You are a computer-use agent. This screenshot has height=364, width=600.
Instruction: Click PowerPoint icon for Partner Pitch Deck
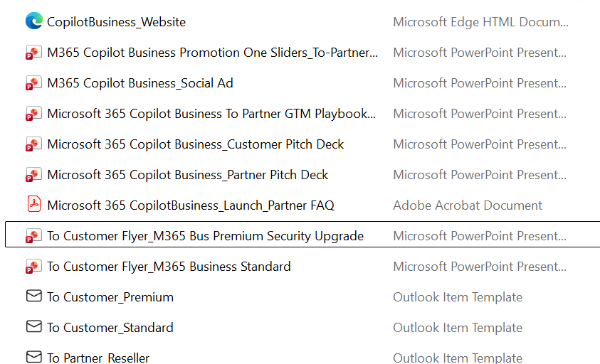(x=33, y=175)
